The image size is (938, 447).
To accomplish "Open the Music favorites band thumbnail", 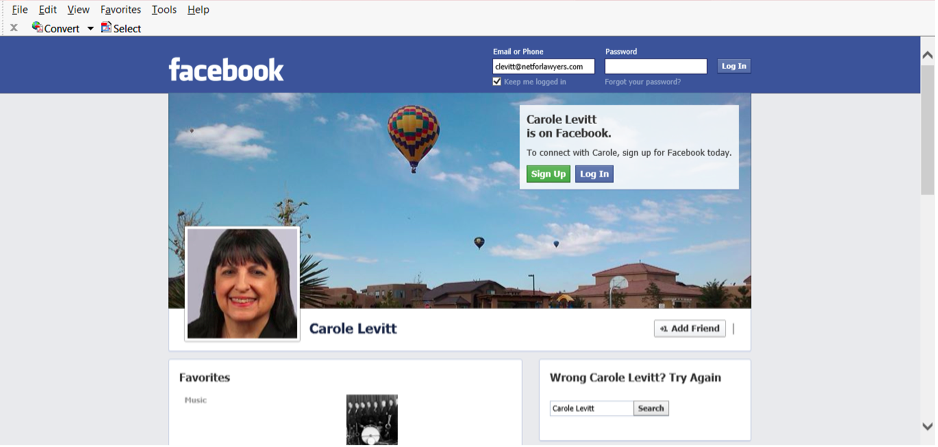I will click(x=371, y=419).
